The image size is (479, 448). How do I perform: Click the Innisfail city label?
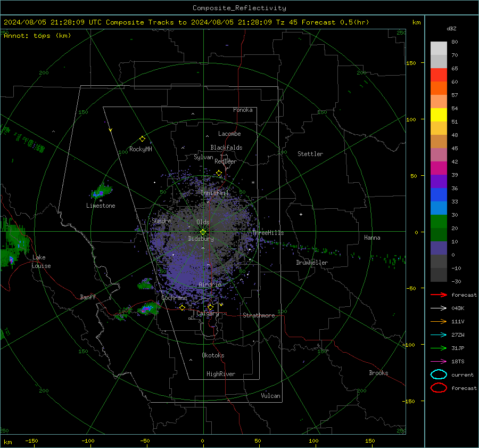click(x=214, y=193)
